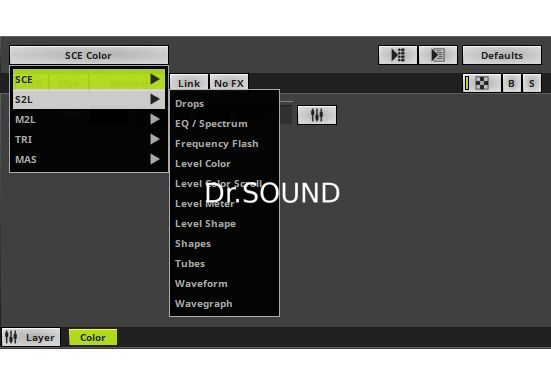Screen dimensions: 551x386
Task: Click the checkerboard icon button
Action: [x=482, y=83]
